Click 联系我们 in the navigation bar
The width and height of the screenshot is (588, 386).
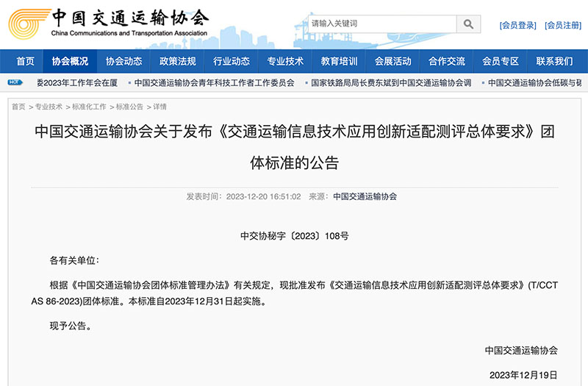[554, 61]
